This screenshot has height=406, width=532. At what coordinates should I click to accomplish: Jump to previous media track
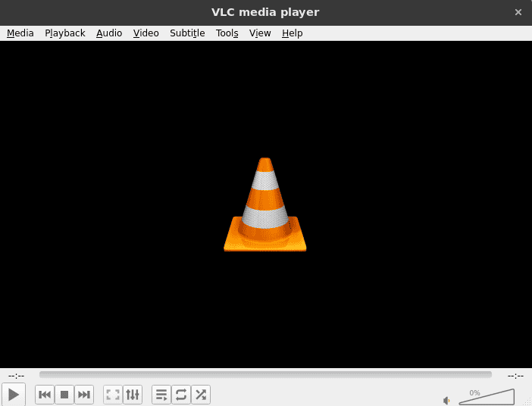pyautogui.click(x=45, y=395)
